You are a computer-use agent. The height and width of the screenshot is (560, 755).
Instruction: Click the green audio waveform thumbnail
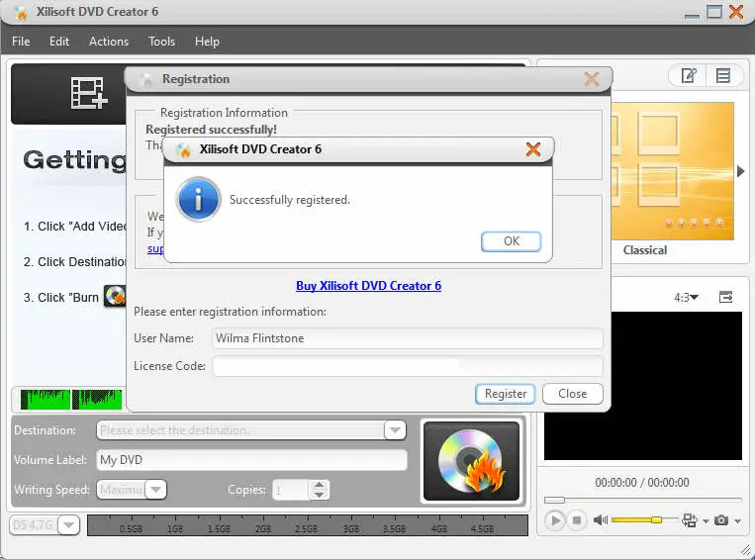tap(71, 400)
